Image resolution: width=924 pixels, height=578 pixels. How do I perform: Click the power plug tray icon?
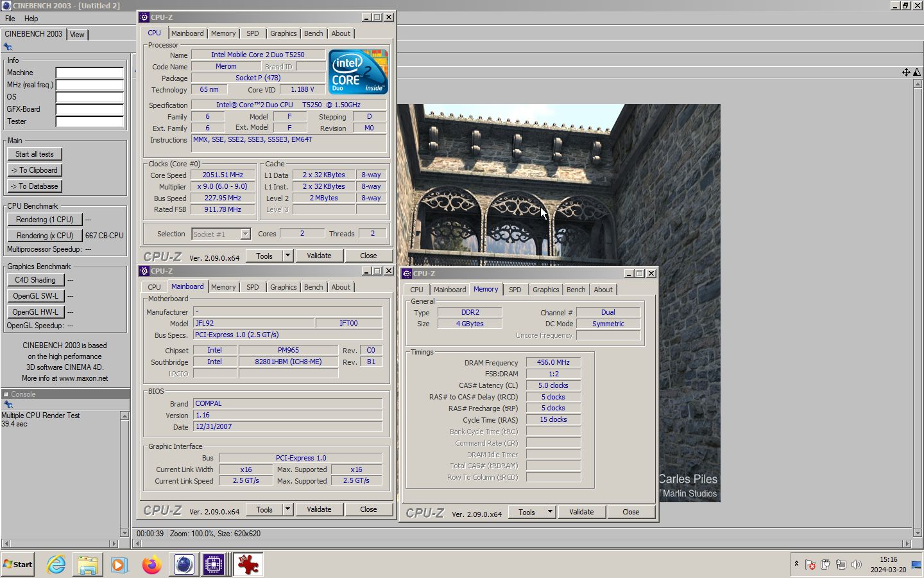click(x=825, y=565)
